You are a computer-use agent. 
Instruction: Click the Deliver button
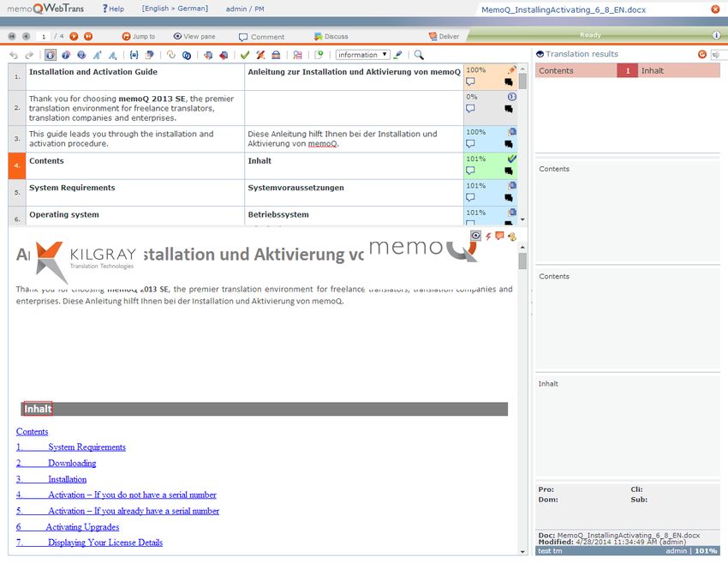(444, 36)
